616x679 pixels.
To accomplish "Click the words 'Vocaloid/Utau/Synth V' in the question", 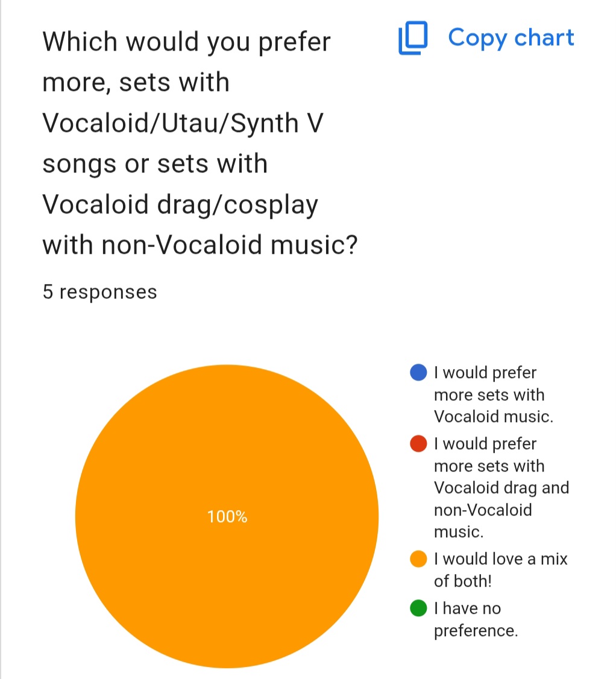I will pos(183,123).
